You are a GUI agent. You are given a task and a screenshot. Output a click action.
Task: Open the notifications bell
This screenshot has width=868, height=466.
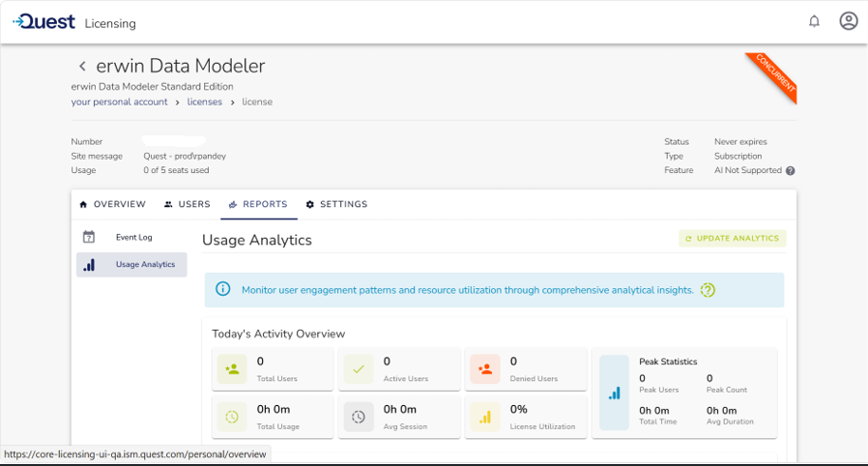(x=814, y=21)
